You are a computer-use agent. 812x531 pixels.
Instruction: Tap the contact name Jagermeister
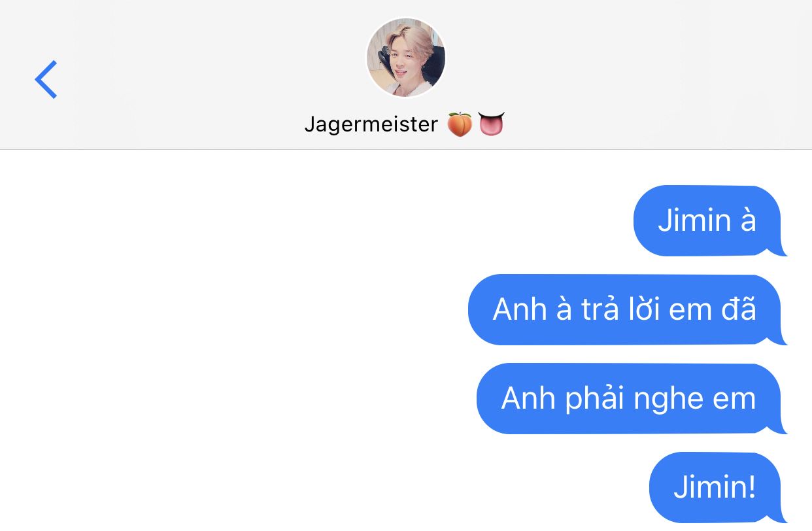click(371, 124)
